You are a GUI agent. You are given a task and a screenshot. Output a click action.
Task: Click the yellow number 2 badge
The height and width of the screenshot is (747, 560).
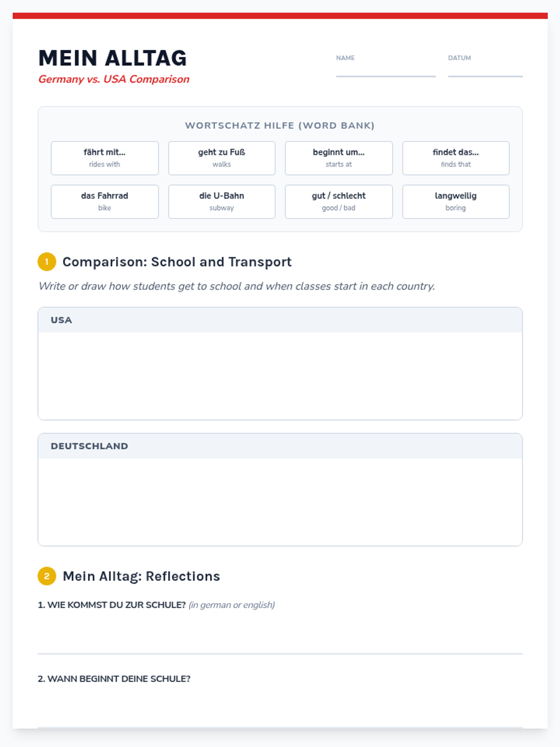[47, 576]
